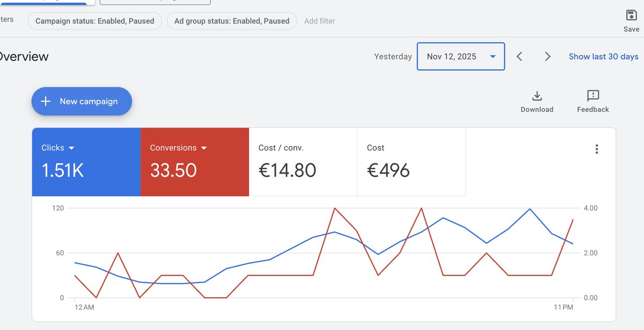Open the three-dot options menu on the chart card

[x=597, y=149]
